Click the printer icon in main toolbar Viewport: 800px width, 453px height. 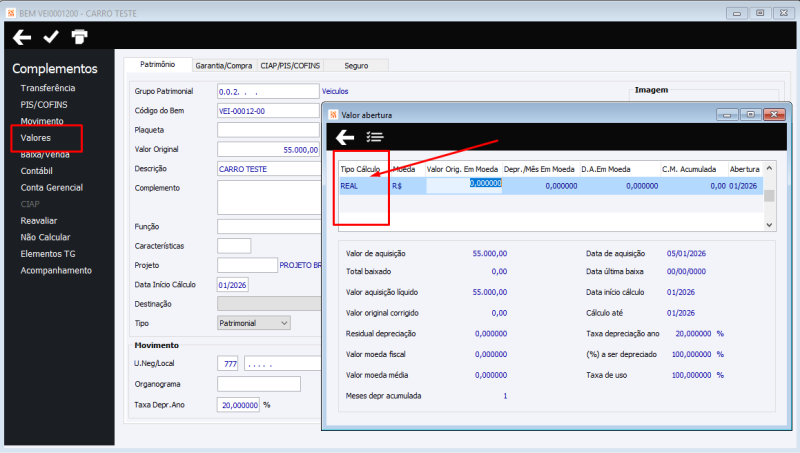pos(79,37)
